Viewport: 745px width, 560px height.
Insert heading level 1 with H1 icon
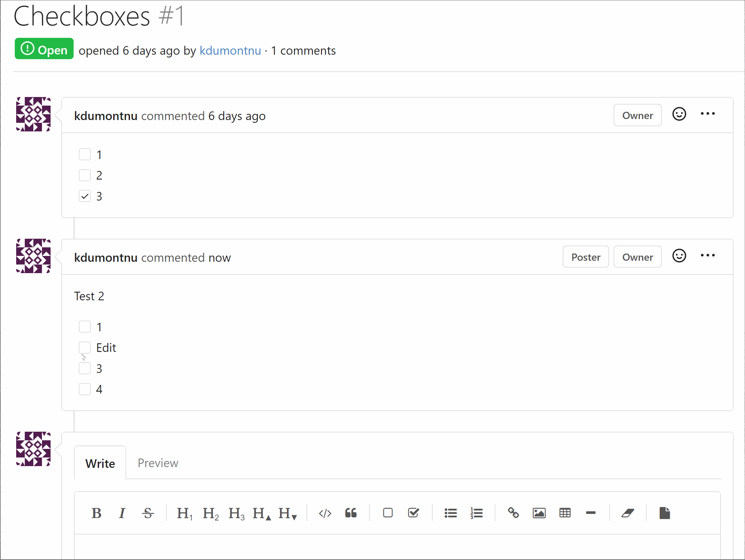pos(185,513)
